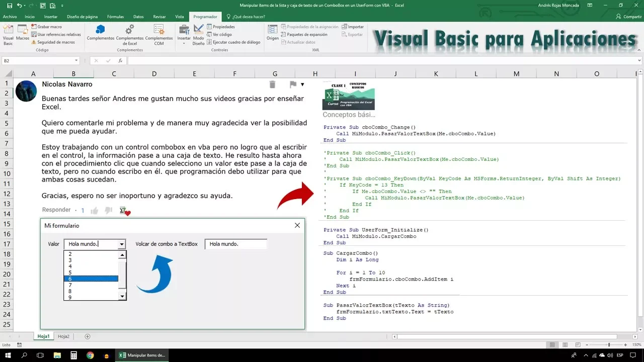Open the blue Complementos store add-ins
Viewport: 644px width, 362px height.
pyautogui.click(x=100, y=33)
